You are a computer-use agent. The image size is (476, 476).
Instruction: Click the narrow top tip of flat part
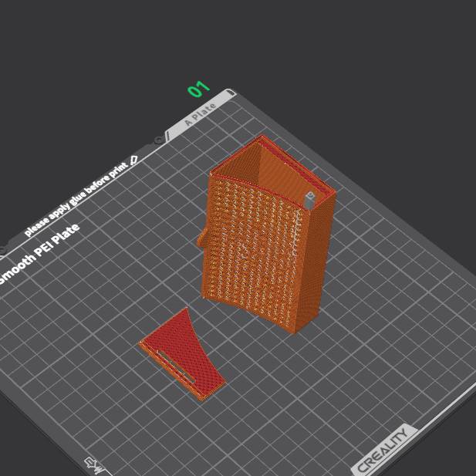click(185, 312)
